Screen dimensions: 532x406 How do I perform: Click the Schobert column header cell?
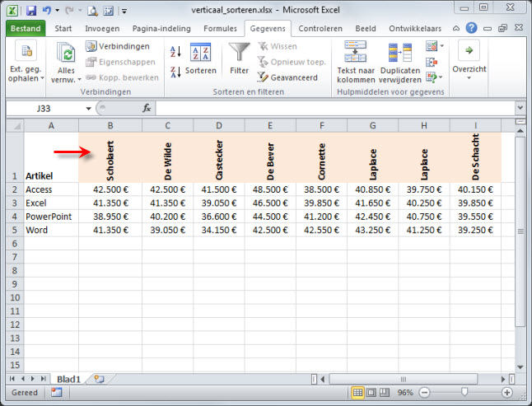point(110,157)
